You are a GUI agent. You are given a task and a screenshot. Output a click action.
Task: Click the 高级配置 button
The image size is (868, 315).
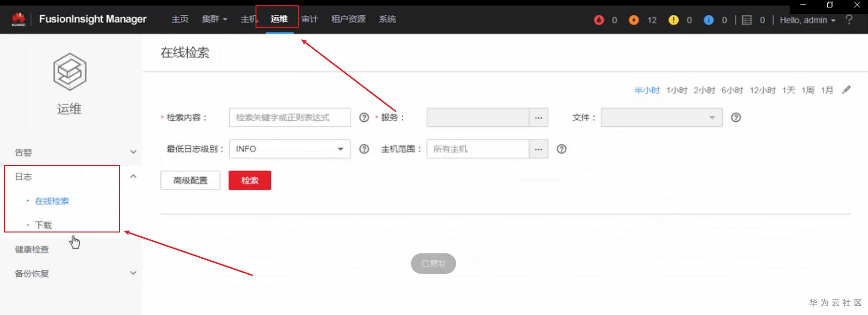pyautogui.click(x=190, y=181)
